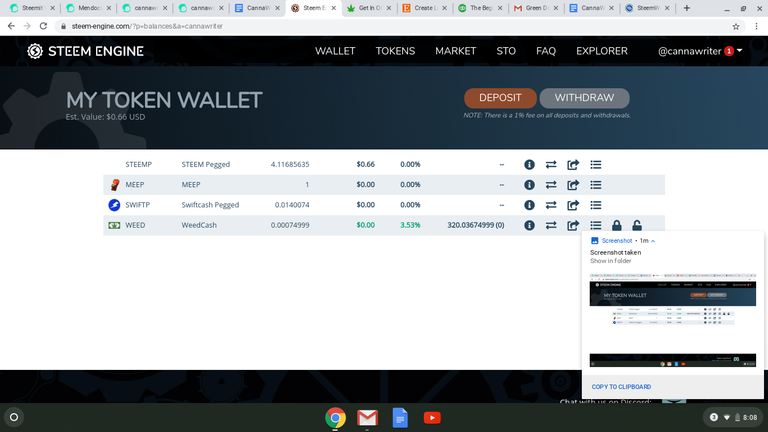
Task: Trade the SWIFTP token via arrows icon
Action: pyautogui.click(x=551, y=205)
